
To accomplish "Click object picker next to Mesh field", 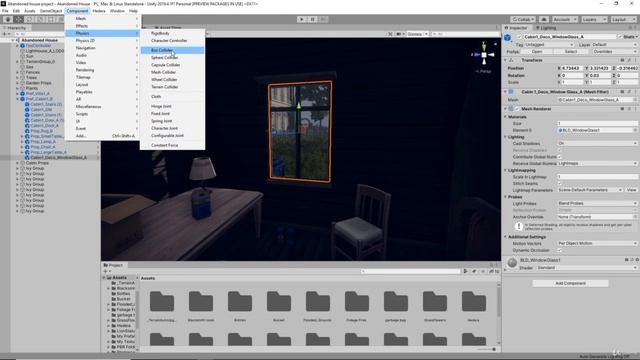I will (x=635, y=100).
